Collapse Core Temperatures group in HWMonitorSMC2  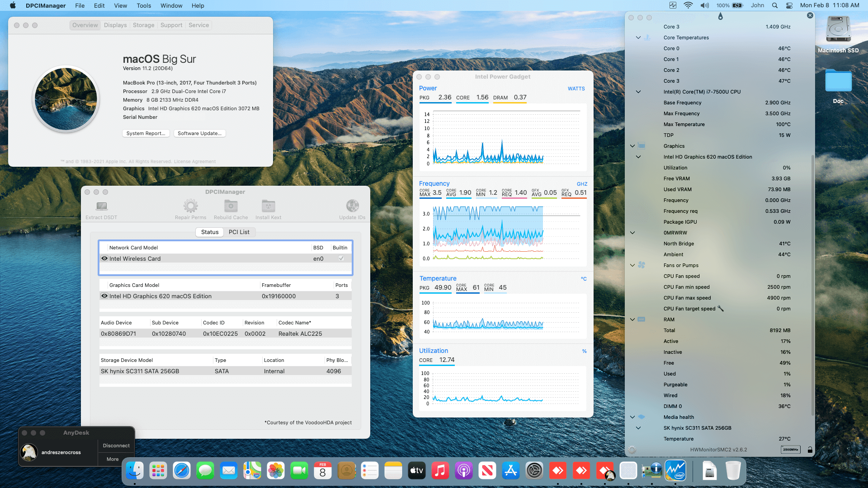click(x=638, y=38)
